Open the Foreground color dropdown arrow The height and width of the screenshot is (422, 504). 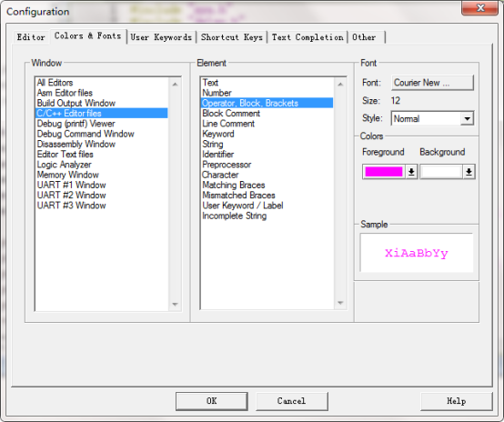point(411,172)
